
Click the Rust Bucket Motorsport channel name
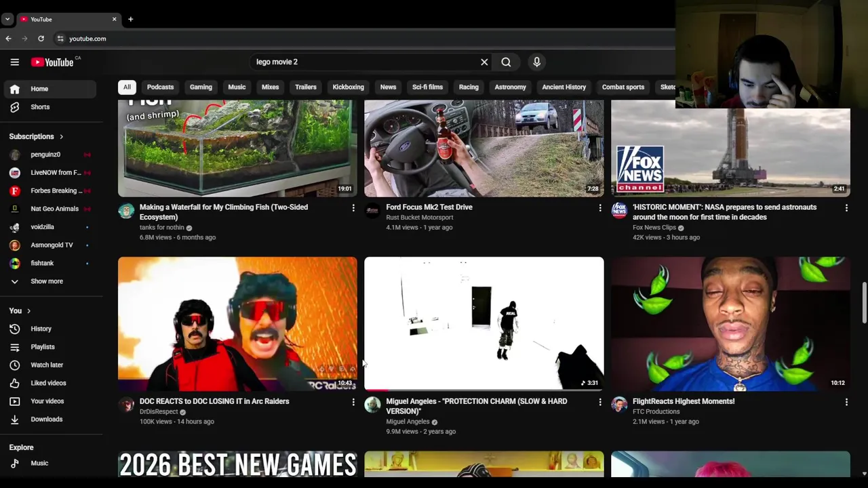[x=419, y=218]
